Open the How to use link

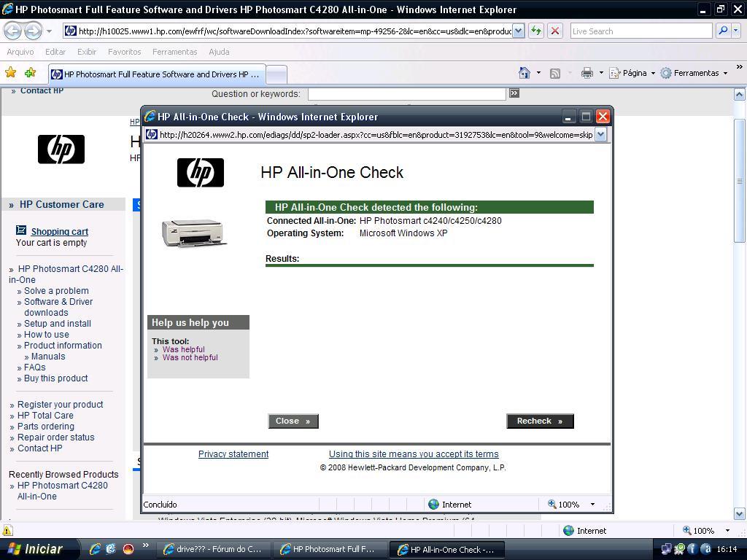pos(46,334)
